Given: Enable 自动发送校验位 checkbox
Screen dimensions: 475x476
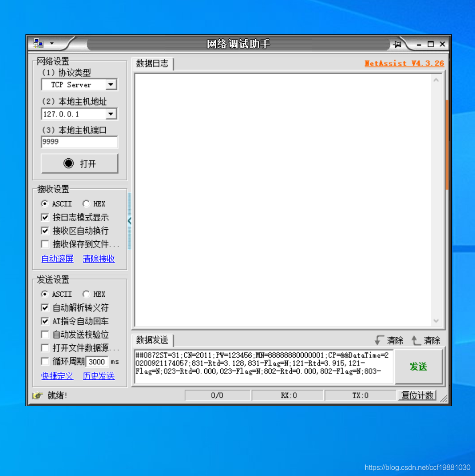Looking at the screenshot, I should click(45, 335).
